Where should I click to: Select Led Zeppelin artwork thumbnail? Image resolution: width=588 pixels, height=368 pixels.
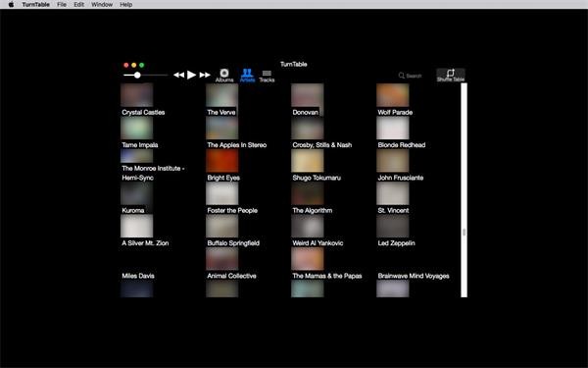coord(393,226)
